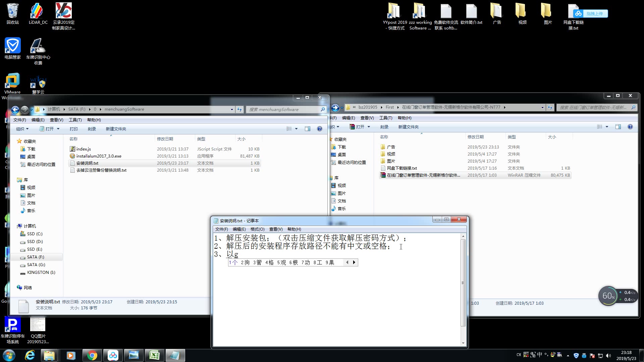This screenshot has width=644, height=362.
Task: Click 新建文件夹 button in right Explorer
Action: click(x=408, y=127)
